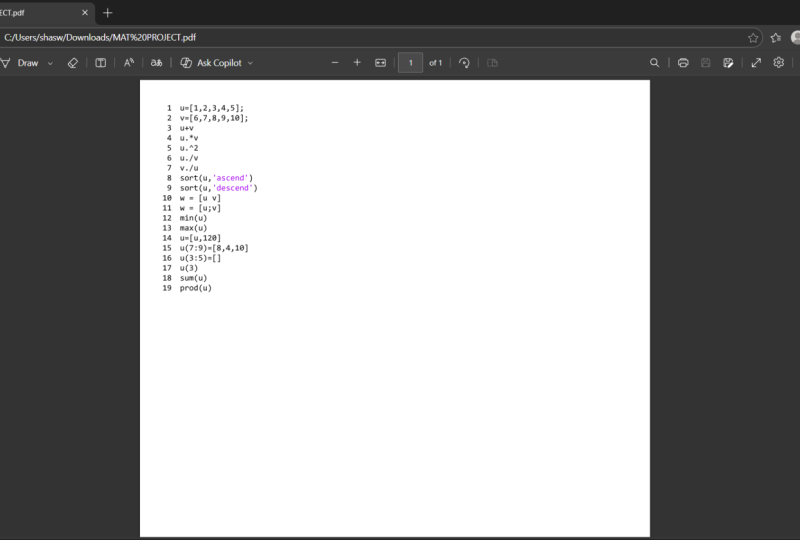Click the page view icon next to rotate
The width and height of the screenshot is (800, 540).
tap(492, 63)
